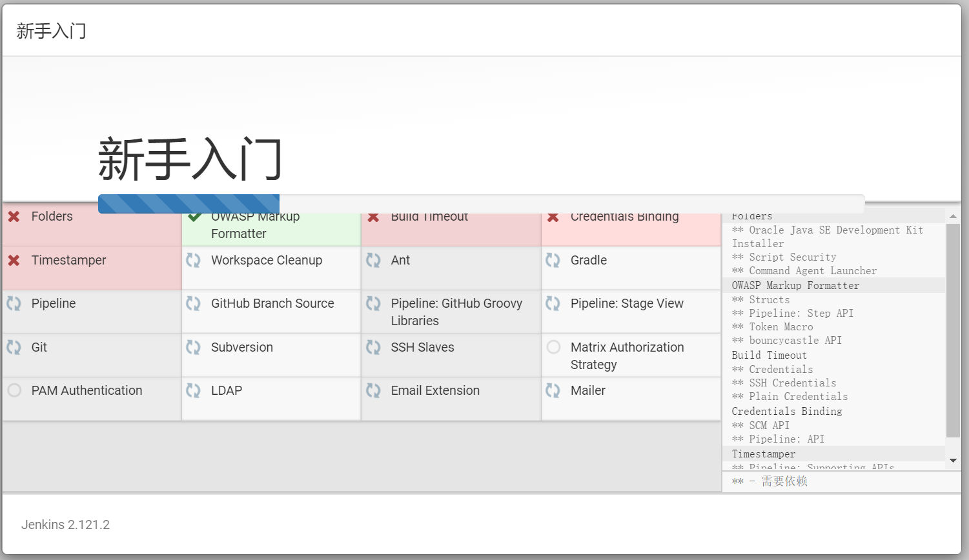Click Pipeline: GitHub Groovy Libraries text
Image resolution: width=969 pixels, height=560 pixels.
tap(456, 312)
